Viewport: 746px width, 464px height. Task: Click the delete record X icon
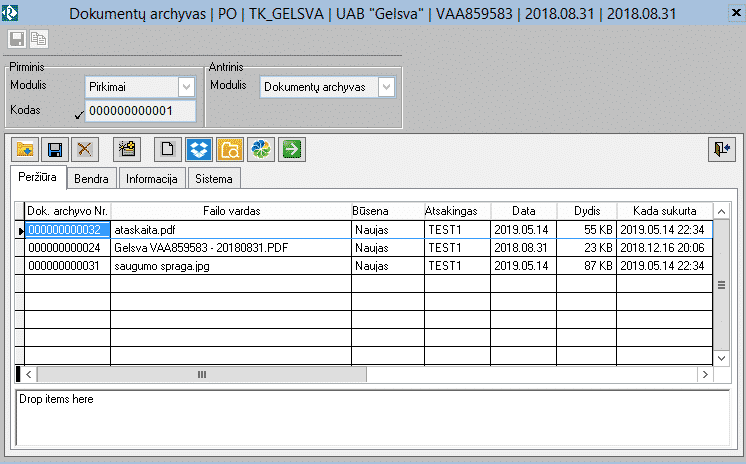coord(85,149)
